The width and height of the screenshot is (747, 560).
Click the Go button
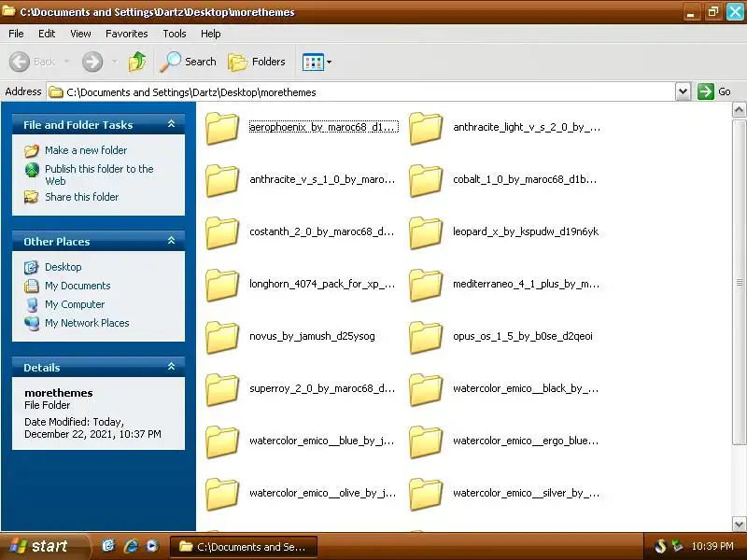[713, 91]
